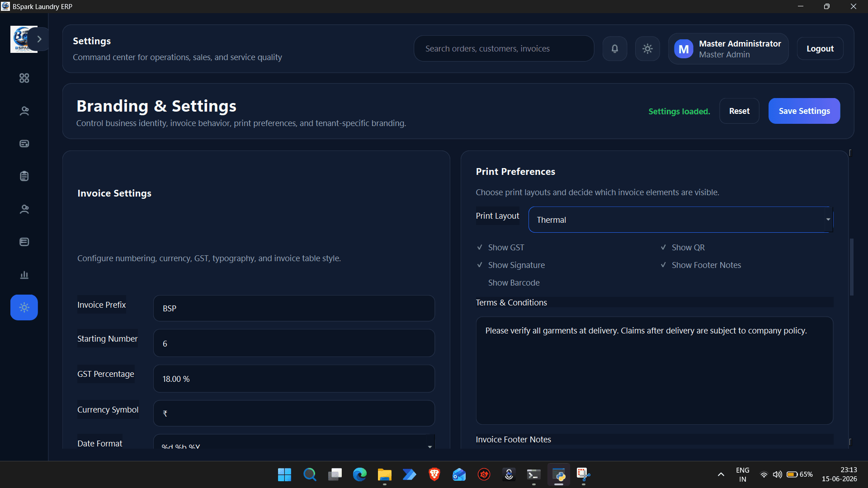Click the Reset button
The height and width of the screenshot is (488, 868).
tap(739, 111)
